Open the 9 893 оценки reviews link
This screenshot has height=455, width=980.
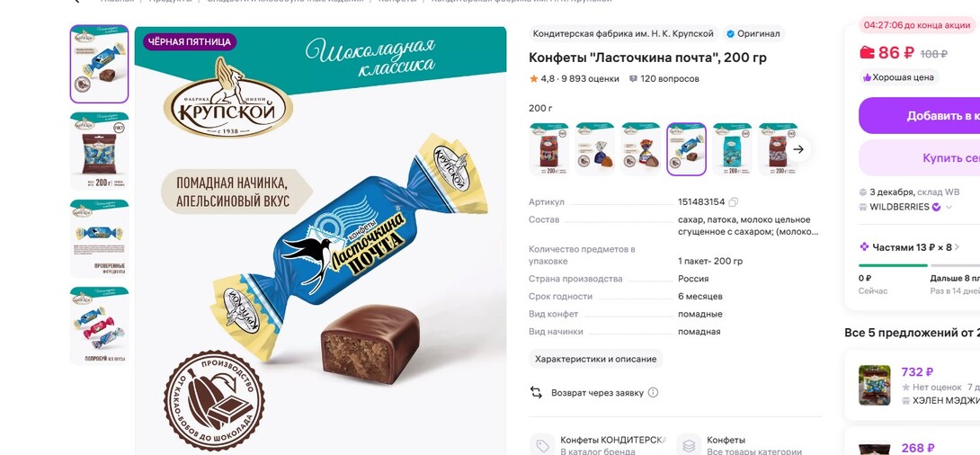point(590,79)
